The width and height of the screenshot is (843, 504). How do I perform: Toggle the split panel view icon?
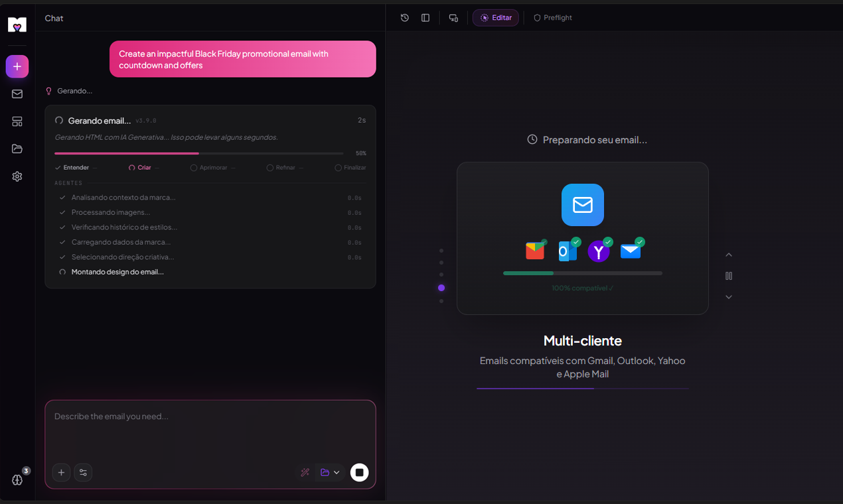pos(425,18)
